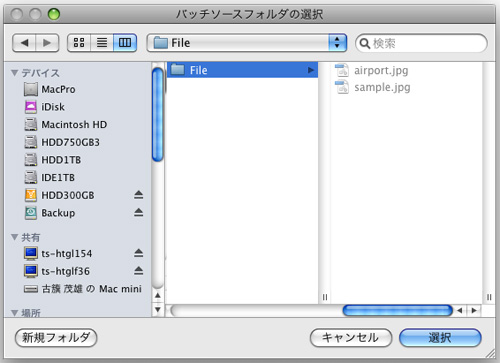Create a new folder with 新規フォルダ
This screenshot has height=363, width=500.
pos(56,338)
